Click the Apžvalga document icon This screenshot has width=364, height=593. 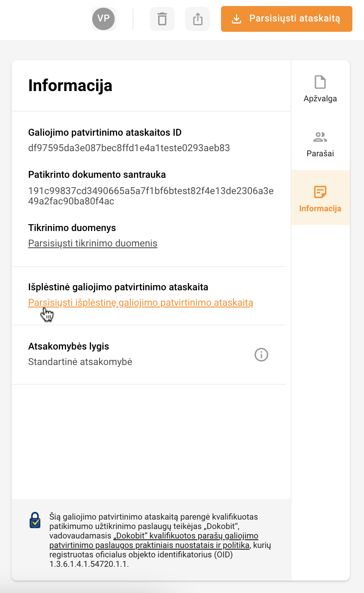click(x=320, y=82)
